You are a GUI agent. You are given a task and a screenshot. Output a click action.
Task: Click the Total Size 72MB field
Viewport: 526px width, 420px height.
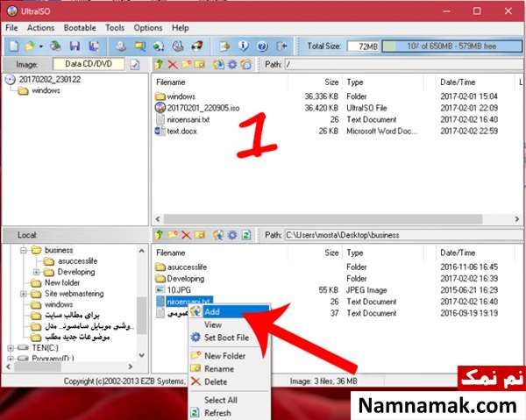(363, 46)
